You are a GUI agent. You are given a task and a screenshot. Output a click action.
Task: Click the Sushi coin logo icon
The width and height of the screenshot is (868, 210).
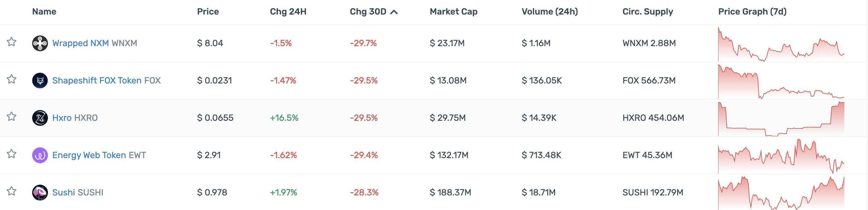(x=40, y=192)
